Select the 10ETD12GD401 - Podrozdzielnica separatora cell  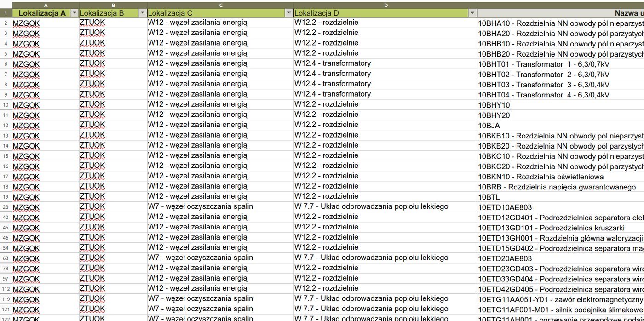(560, 217)
